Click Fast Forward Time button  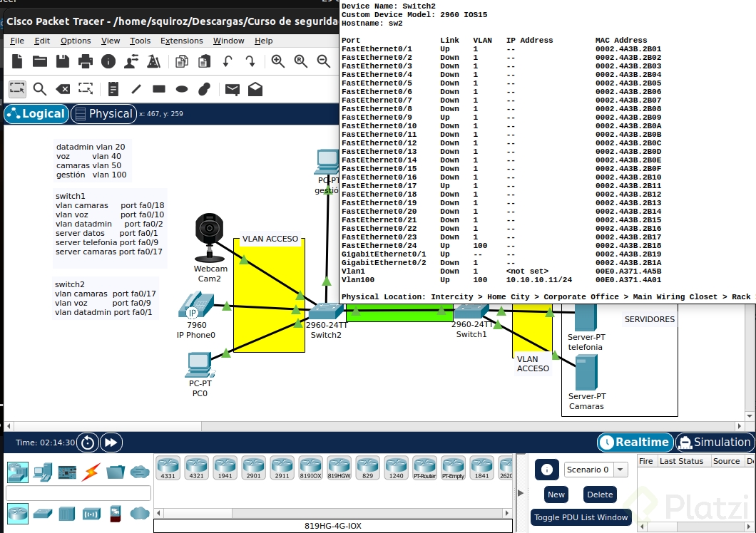(111, 443)
